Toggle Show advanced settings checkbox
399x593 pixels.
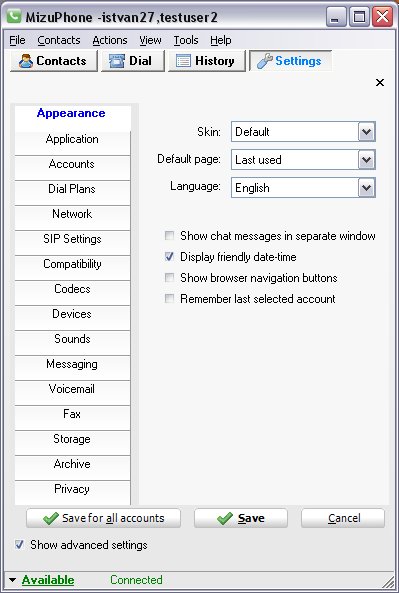(19, 545)
